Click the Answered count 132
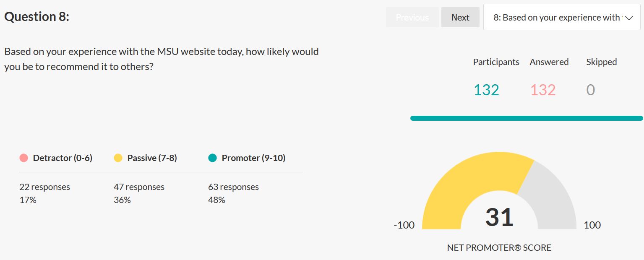The image size is (644, 260). (x=543, y=90)
